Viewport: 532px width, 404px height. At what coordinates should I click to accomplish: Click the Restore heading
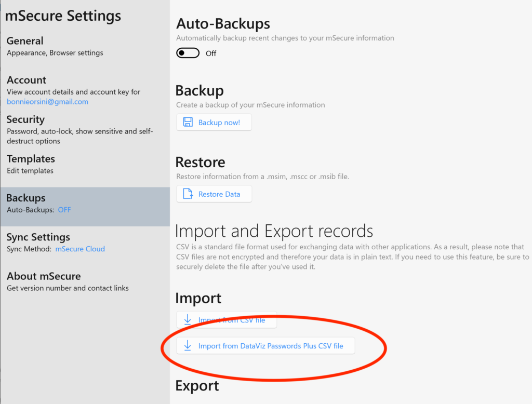coord(200,162)
